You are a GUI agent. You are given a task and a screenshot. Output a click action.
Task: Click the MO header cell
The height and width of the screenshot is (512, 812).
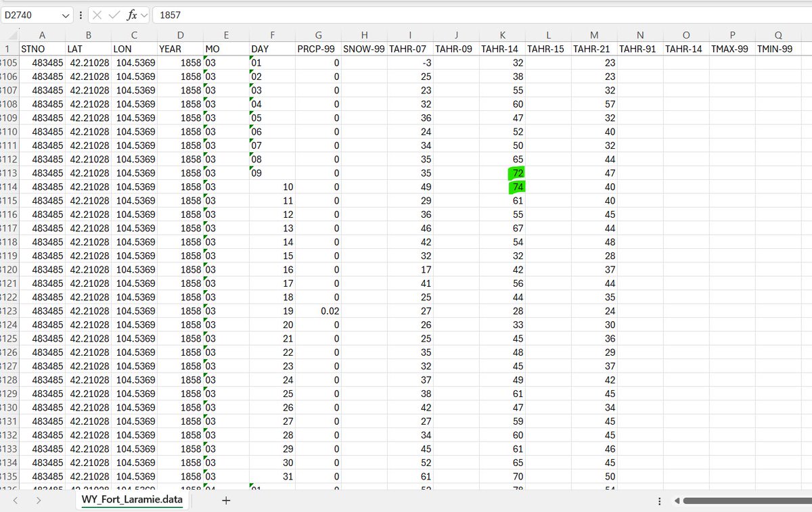pos(226,49)
